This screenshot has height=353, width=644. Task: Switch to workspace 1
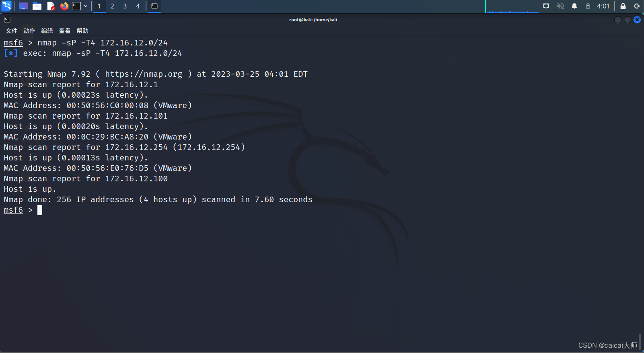pyautogui.click(x=99, y=6)
